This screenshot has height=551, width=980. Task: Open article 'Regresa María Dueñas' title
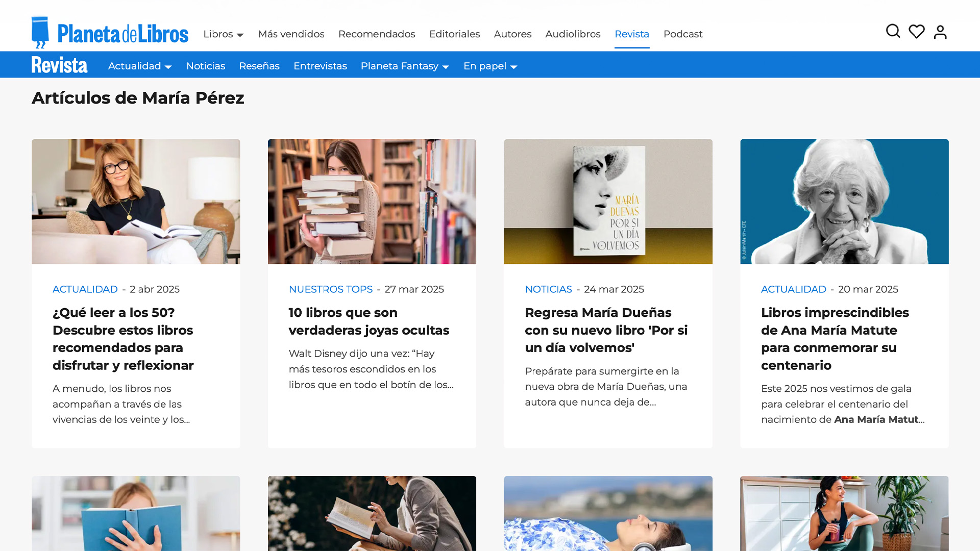pyautogui.click(x=606, y=330)
